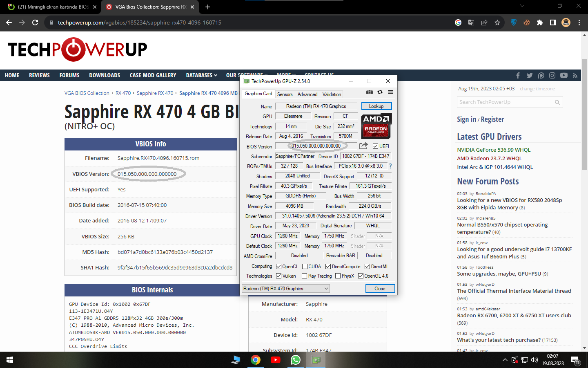Toggle the Ray Tracing checkbox
The height and width of the screenshot is (368, 588).
pos(304,276)
